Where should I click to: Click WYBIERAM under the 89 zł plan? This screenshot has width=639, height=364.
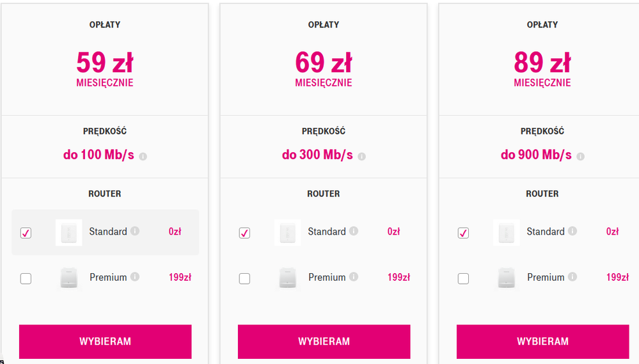tap(542, 342)
